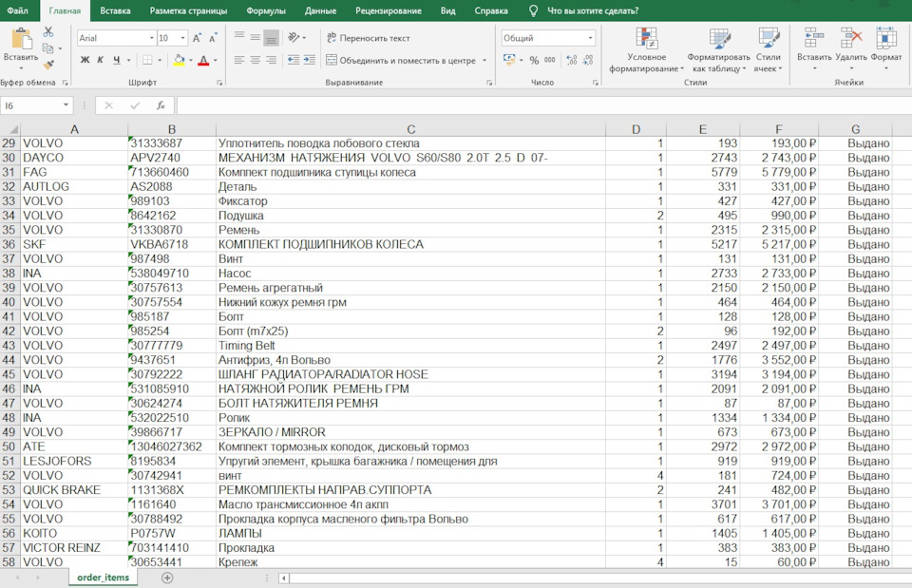This screenshot has width=912, height=588.
Task: Toggle italic К formatting
Action: point(100,60)
